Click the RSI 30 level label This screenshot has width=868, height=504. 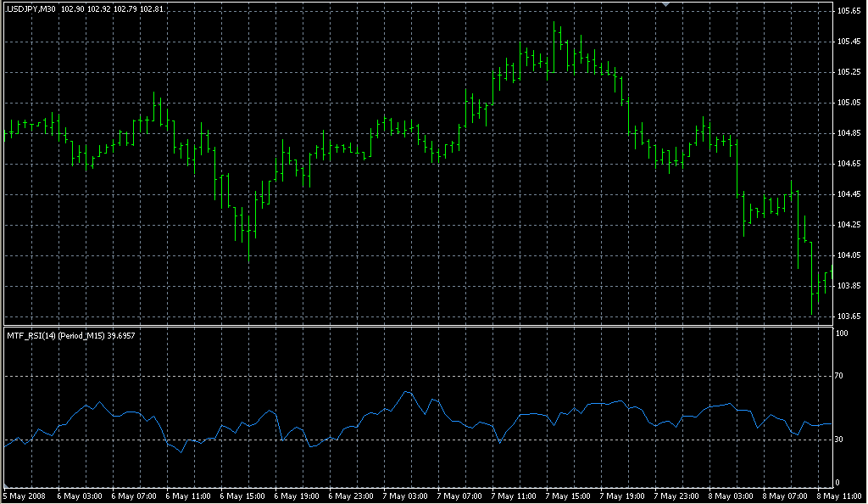[x=841, y=439]
